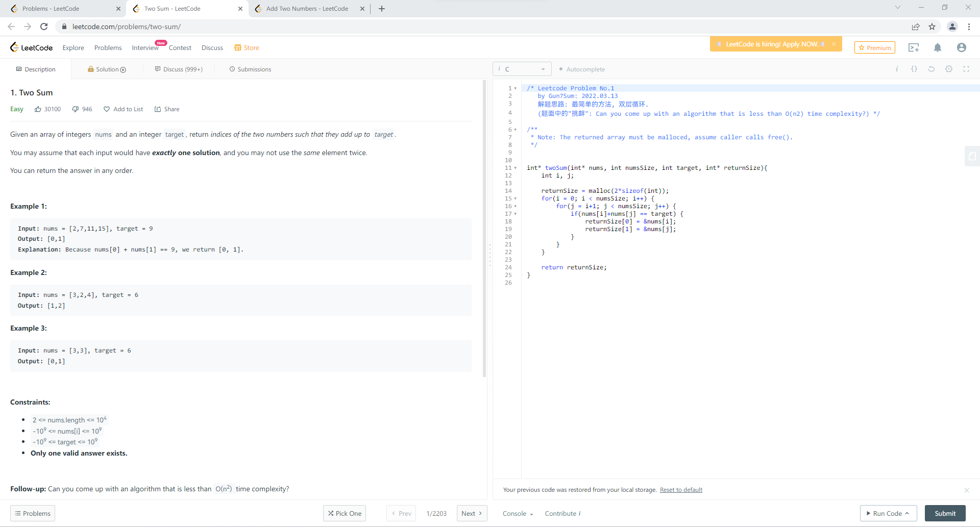Click the code format braces icon
Screen dimensions: 980x527
pos(914,69)
